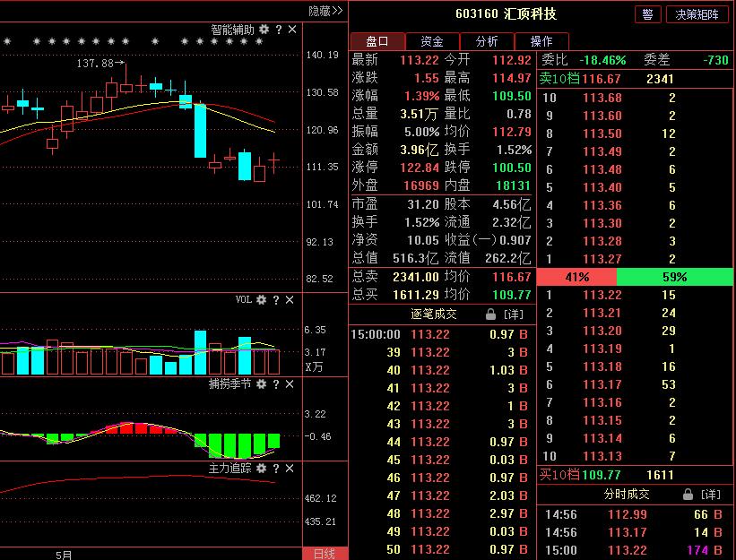Open settings gear for 捕捞季节 indicator
The width and height of the screenshot is (736, 560).
pos(262,384)
